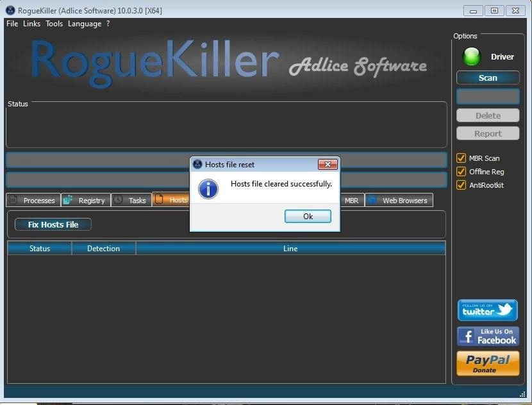
Task: Toggle the MBR Scan checkbox
Action: (x=461, y=158)
